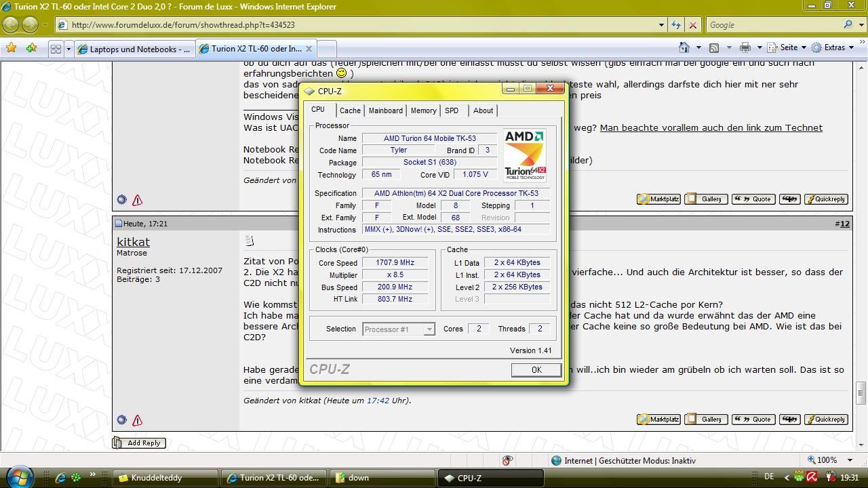
Task: Go back with the browser Back arrow
Action: pos(10,24)
